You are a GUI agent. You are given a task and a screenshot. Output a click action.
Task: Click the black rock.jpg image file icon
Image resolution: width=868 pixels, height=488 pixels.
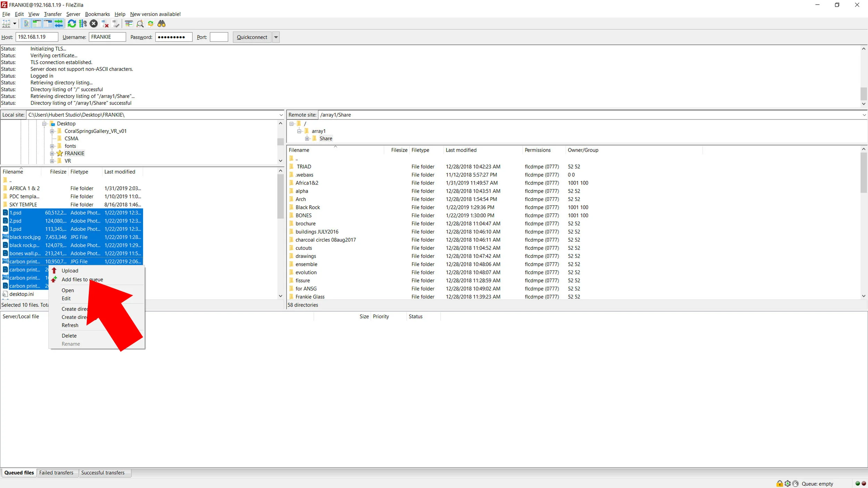click(x=5, y=237)
